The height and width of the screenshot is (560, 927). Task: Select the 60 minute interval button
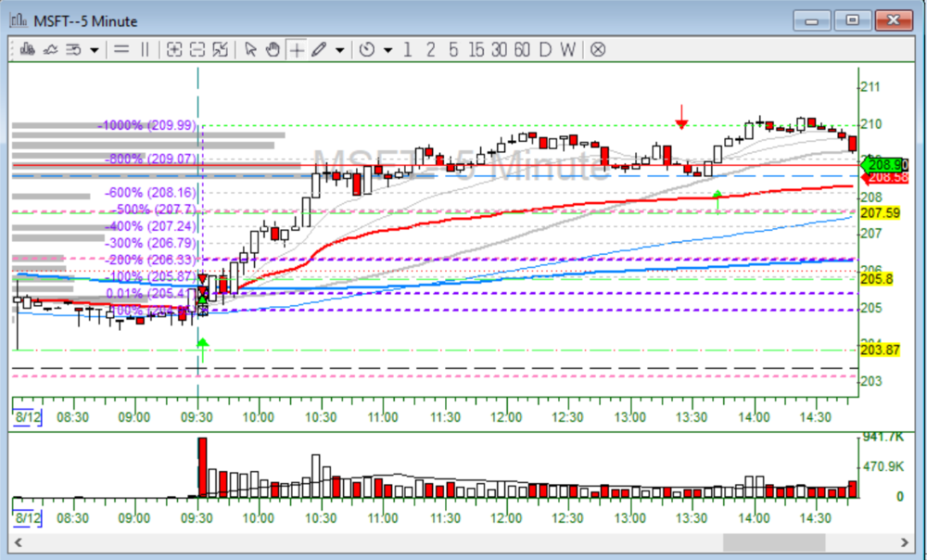tap(523, 49)
